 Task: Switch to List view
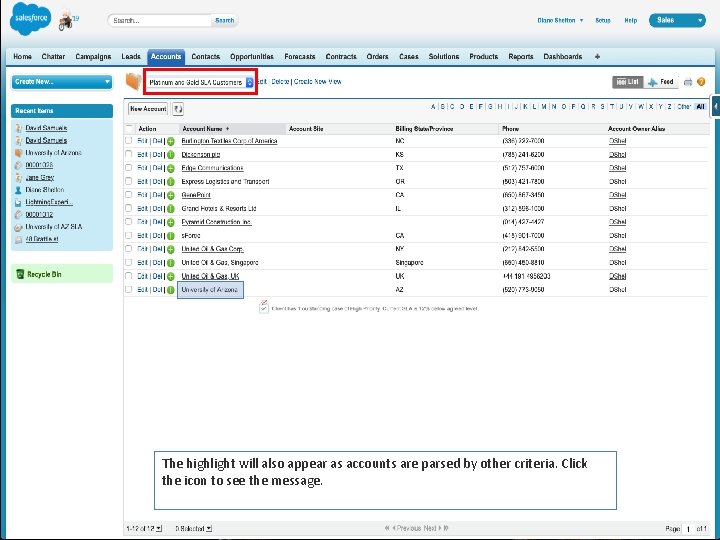[x=628, y=82]
